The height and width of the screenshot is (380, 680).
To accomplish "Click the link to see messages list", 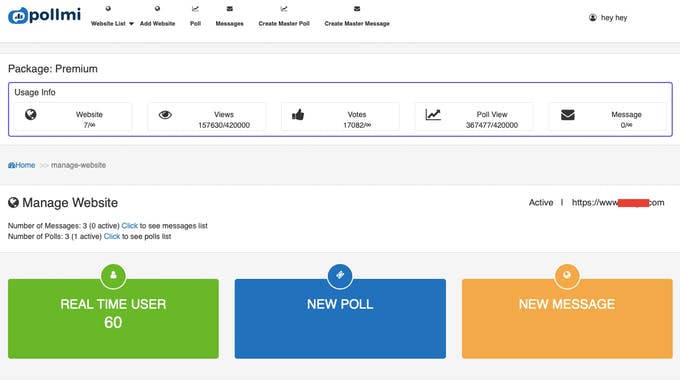I will click(x=129, y=226).
